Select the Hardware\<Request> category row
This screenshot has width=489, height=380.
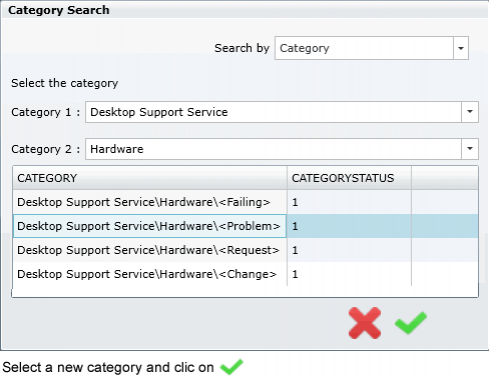[245, 250]
